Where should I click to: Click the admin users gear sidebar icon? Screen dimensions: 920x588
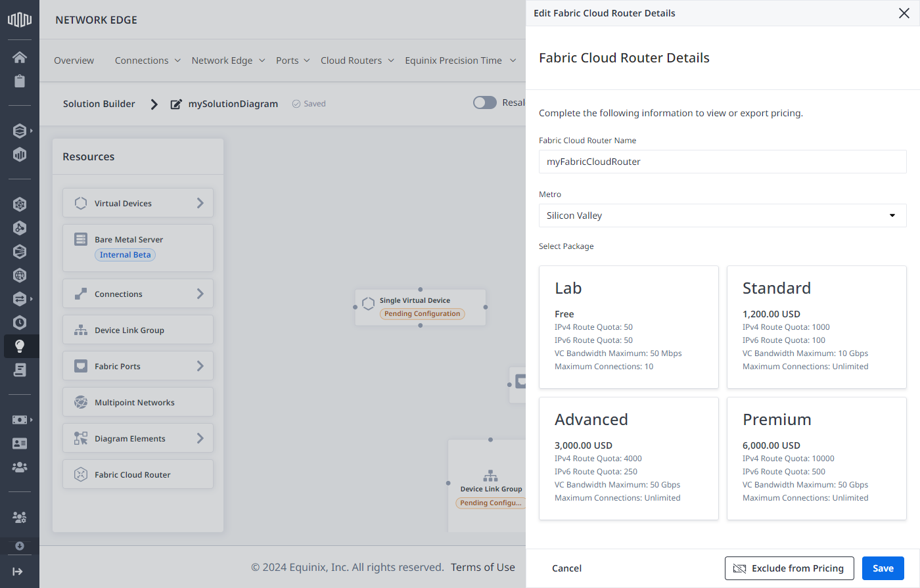point(20,517)
